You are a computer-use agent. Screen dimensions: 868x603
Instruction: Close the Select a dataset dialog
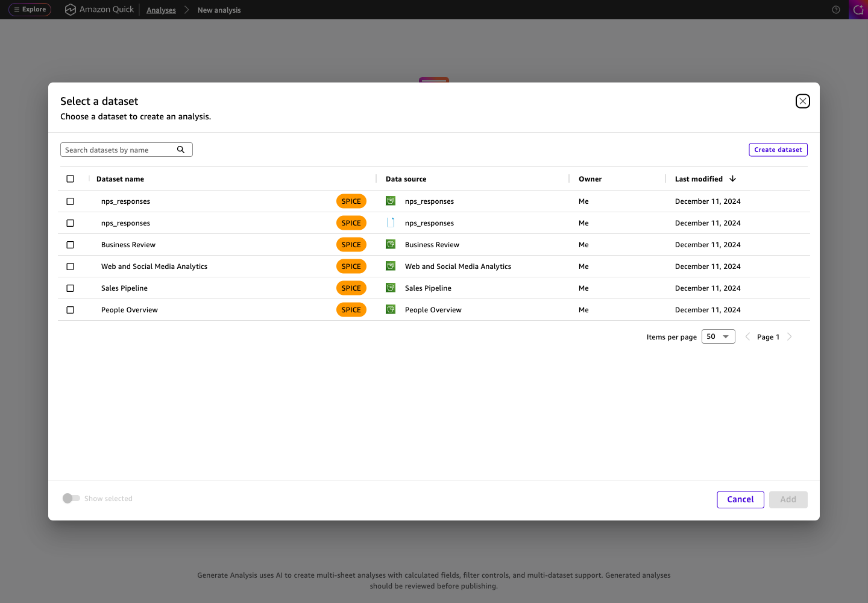point(802,101)
